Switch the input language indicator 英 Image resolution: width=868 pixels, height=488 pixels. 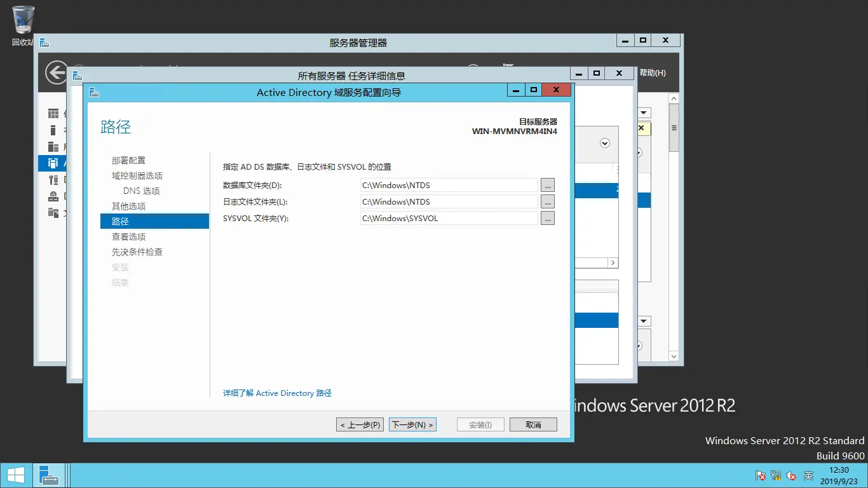(x=808, y=475)
